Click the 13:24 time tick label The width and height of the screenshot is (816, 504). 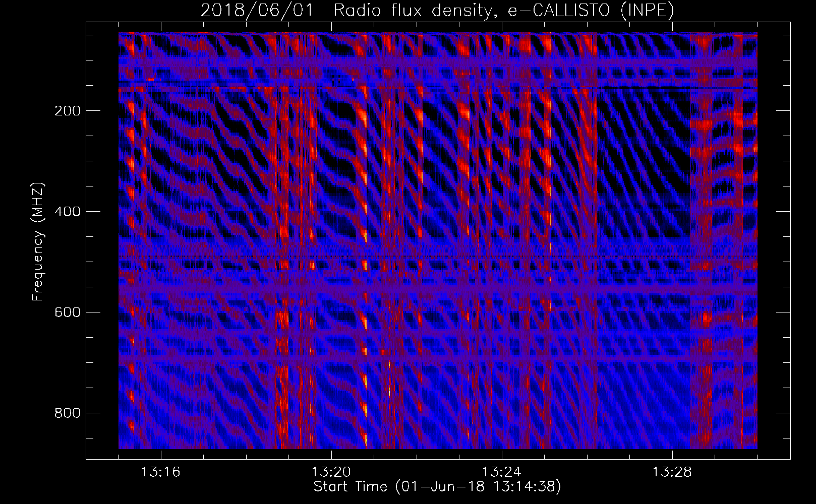pyautogui.click(x=502, y=472)
